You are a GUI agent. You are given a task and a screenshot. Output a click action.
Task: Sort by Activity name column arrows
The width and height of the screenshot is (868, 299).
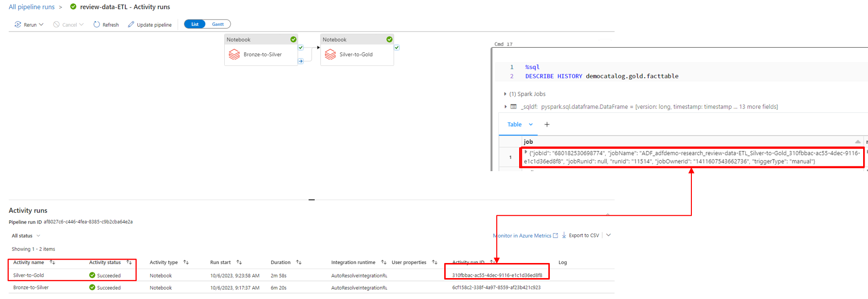tap(53, 262)
